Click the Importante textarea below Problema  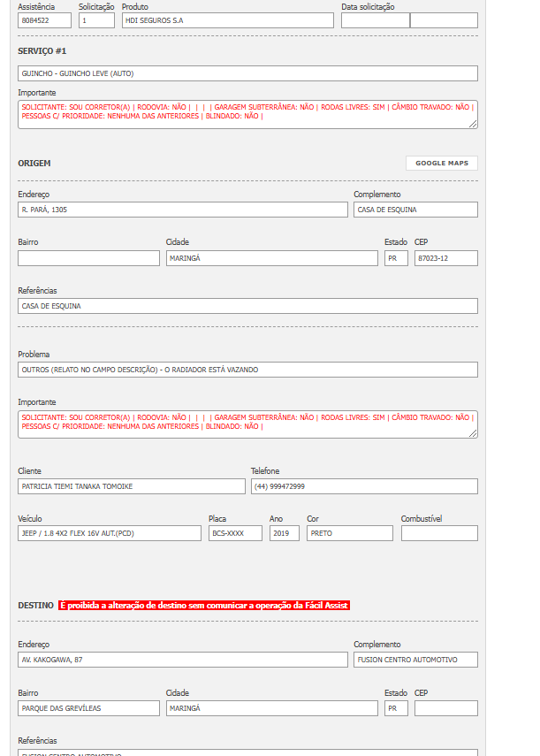tap(247, 424)
